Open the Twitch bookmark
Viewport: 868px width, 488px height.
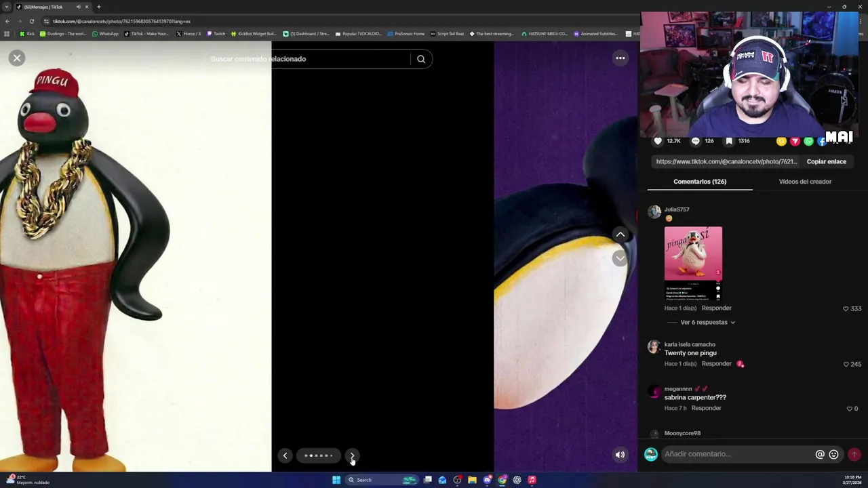[x=216, y=34]
